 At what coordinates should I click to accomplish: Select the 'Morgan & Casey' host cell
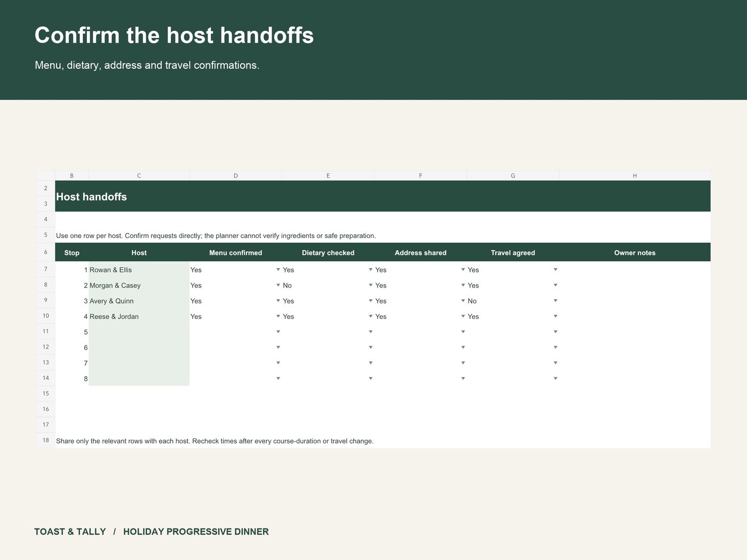point(139,285)
